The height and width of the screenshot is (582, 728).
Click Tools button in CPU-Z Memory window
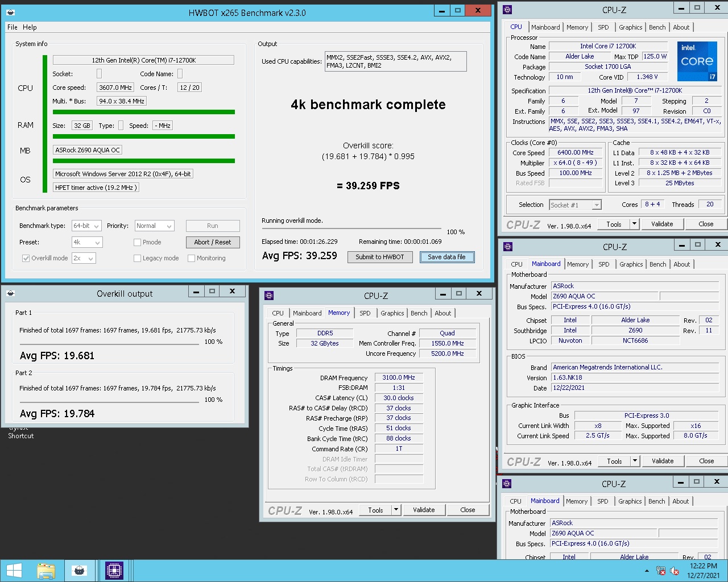point(375,510)
